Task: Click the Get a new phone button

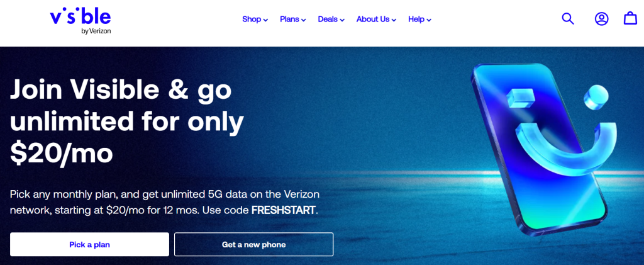Action: pyautogui.click(x=254, y=244)
